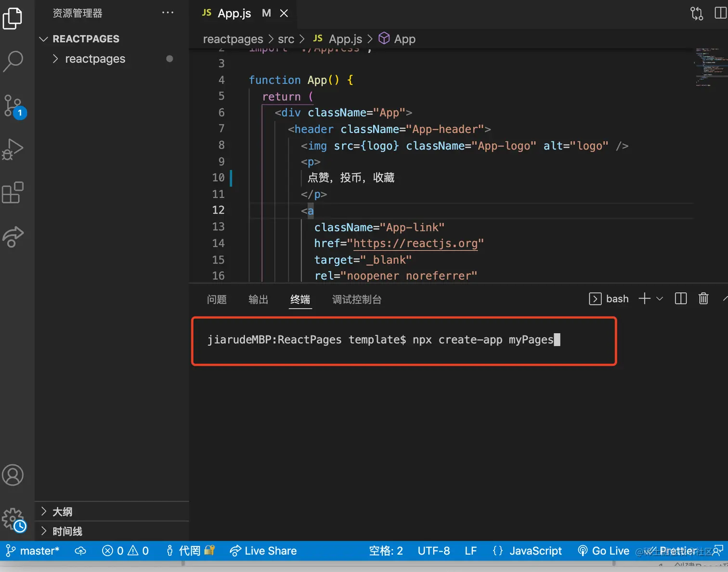
Task: Open the Extensions view
Action: [x=13, y=192]
